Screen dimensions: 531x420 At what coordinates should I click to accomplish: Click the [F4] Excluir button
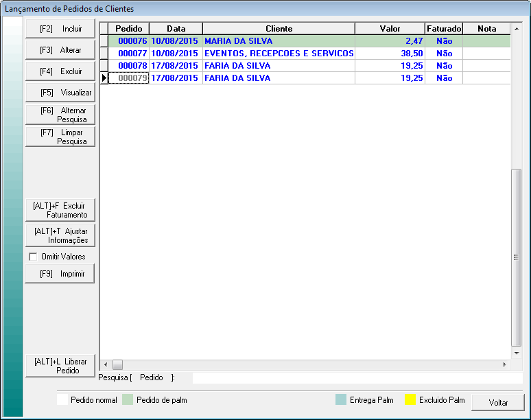60,71
